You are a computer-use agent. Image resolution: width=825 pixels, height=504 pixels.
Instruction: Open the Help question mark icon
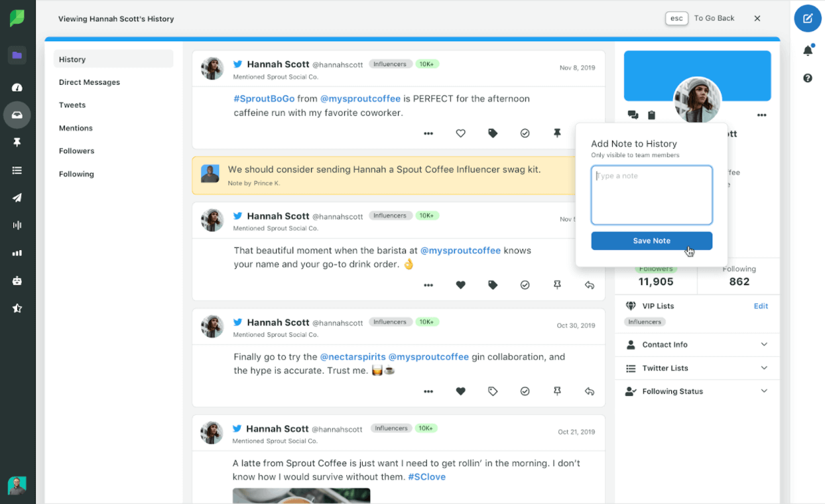click(807, 78)
